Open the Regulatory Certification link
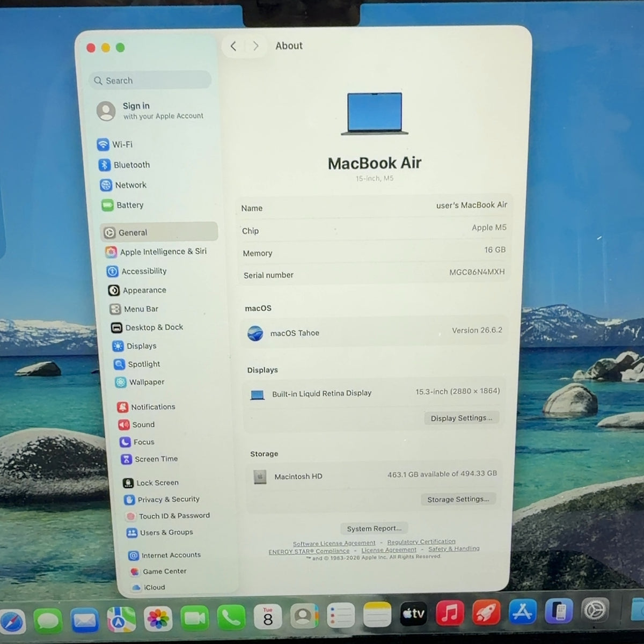Screen dimensions: 644x644 pos(421,541)
